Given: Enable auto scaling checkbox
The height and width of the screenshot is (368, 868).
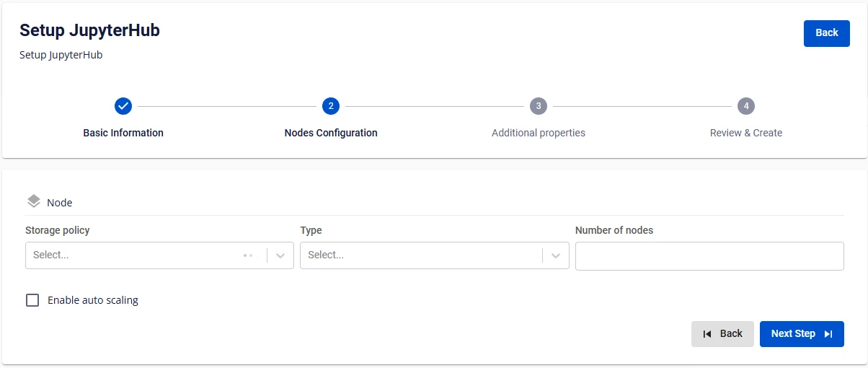Looking at the screenshot, I should click(x=32, y=300).
